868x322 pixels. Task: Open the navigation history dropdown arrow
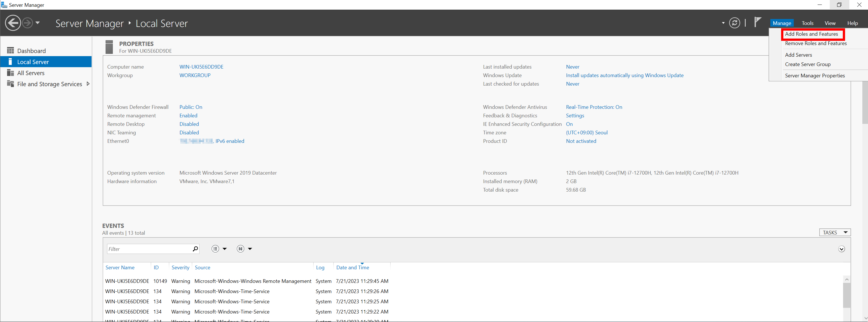click(37, 23)
